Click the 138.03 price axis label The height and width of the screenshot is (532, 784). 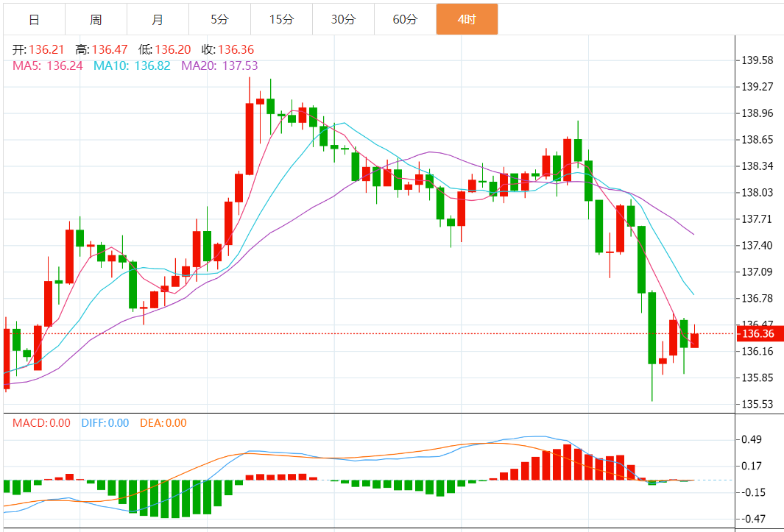757,193
